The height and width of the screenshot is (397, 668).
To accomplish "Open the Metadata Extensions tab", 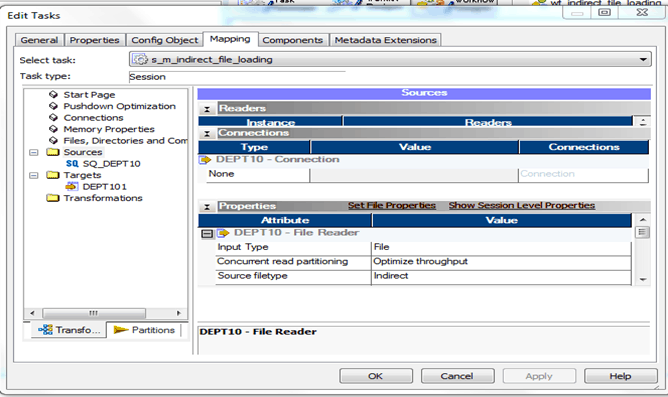I will 385,40.
